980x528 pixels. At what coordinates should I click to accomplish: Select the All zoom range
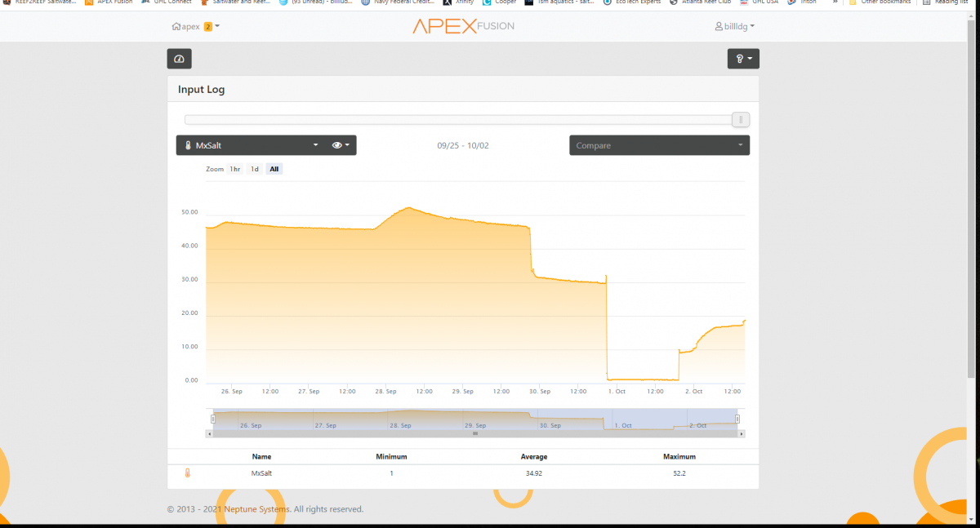pos(274,169)
